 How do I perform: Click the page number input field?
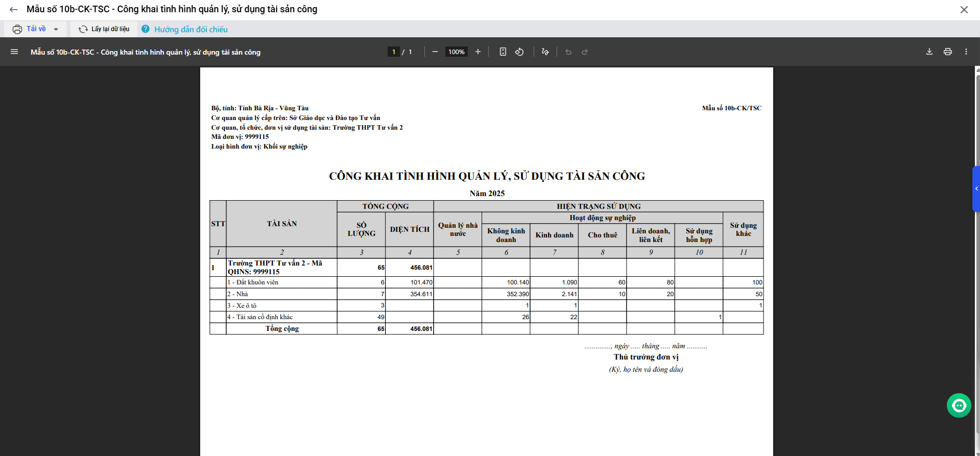pos(393,52)
